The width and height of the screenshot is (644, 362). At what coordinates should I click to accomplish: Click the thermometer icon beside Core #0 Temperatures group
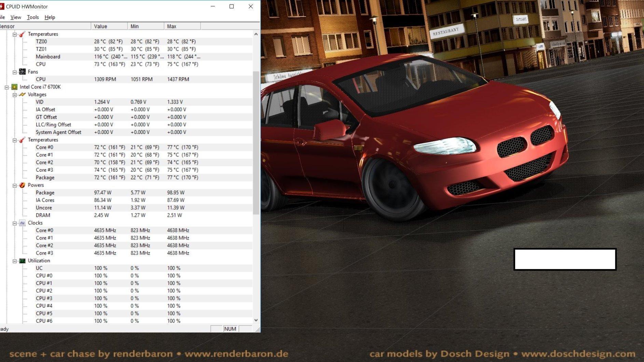22,140
